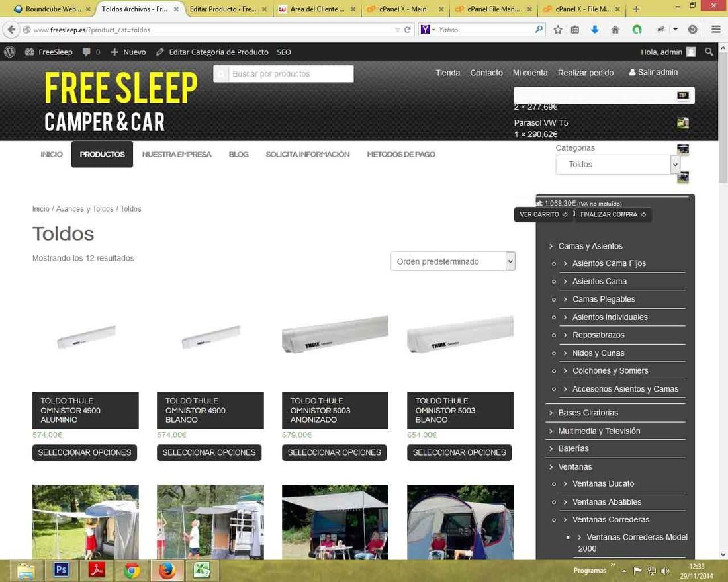This screenshot has height=582, width=728.
Task: Open the address bar history dropdown
Action: pyautogui.click(x=398, y=30)
